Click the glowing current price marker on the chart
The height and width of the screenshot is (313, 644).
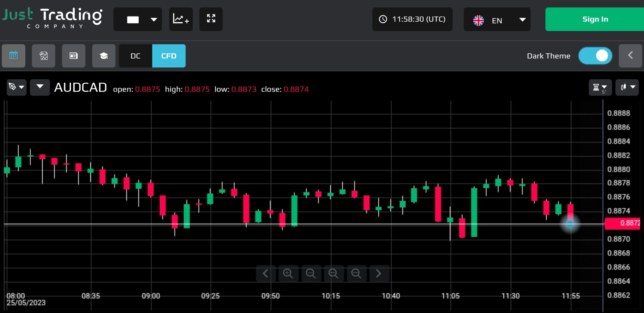coord(570,224)
